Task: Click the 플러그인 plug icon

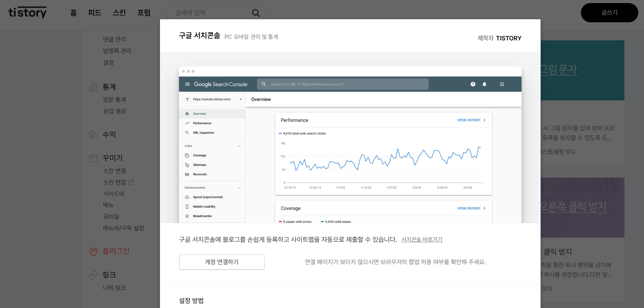Action: 93,251
